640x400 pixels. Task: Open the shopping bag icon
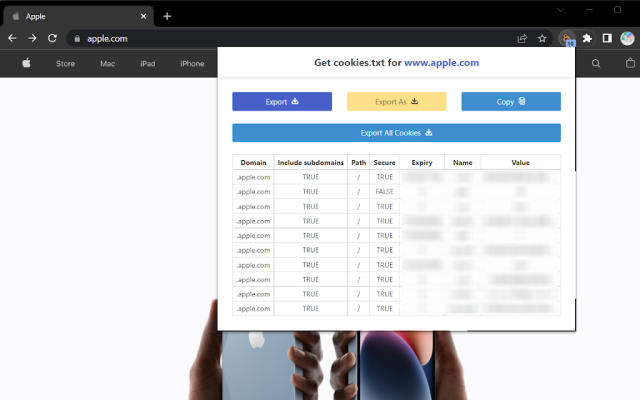point(630,63)
